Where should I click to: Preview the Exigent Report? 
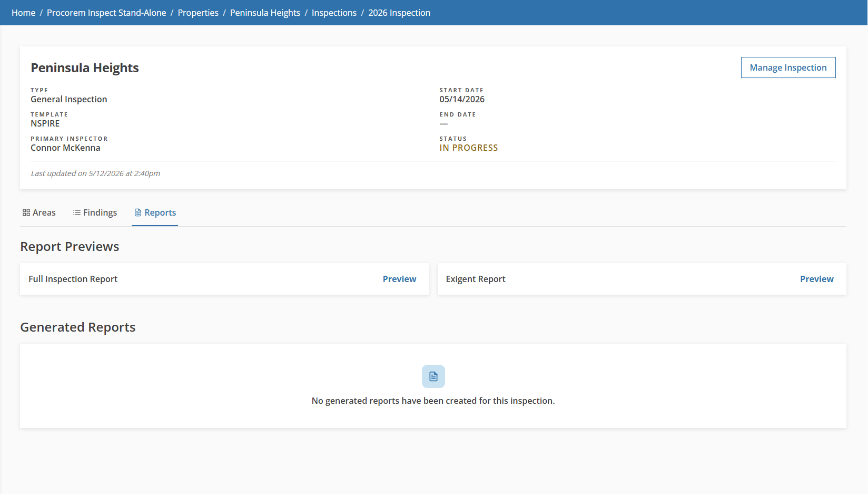coord(816,279)
